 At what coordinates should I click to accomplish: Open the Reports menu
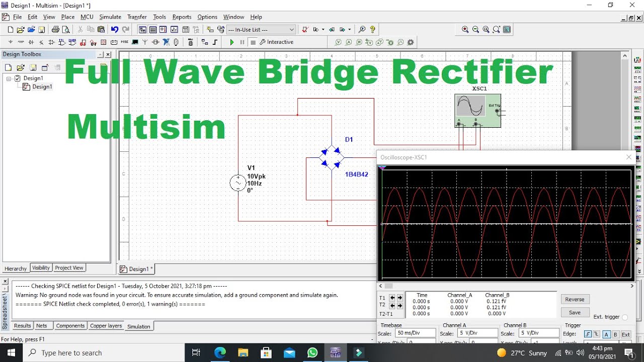coord(182,17)
